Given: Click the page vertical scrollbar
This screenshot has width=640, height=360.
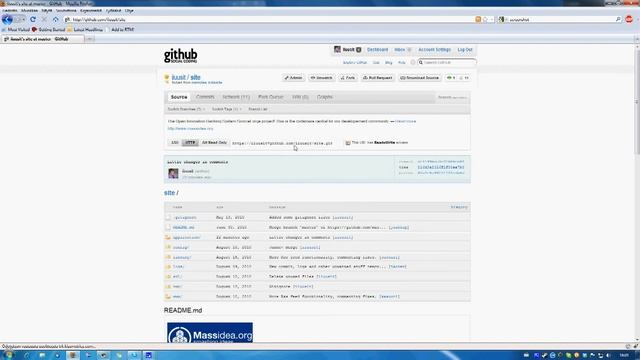Looking at the screenshot, I should pyautogui.click(x=637, y=192).
